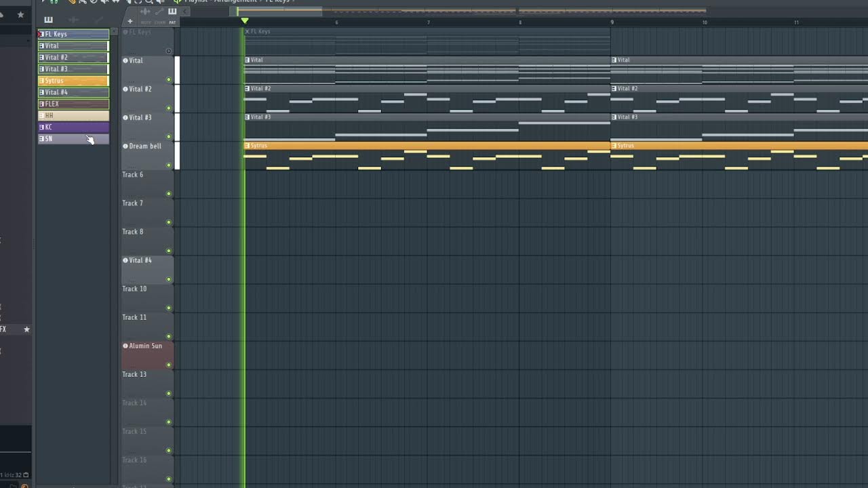Click the star icon next to FX
This screenshot has width=868, height=488.
pyautogui.click(x=26, y=329)
